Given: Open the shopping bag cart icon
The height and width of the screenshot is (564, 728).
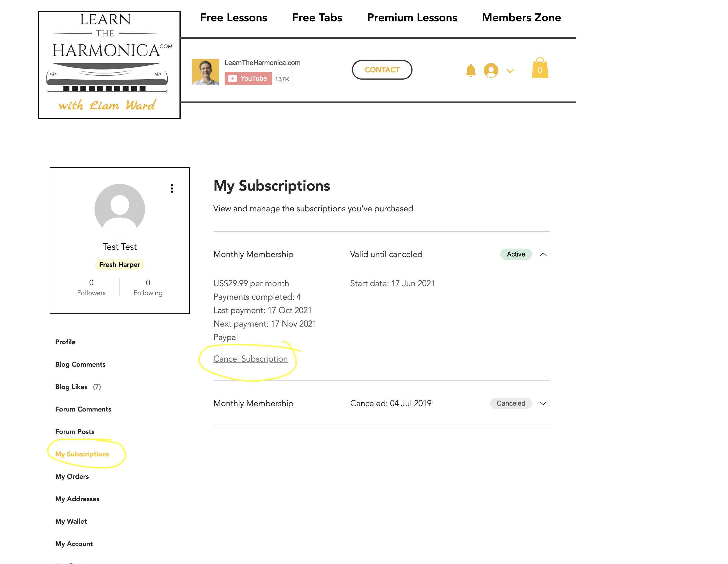Looking at the screenshot, I should [540, 68].
